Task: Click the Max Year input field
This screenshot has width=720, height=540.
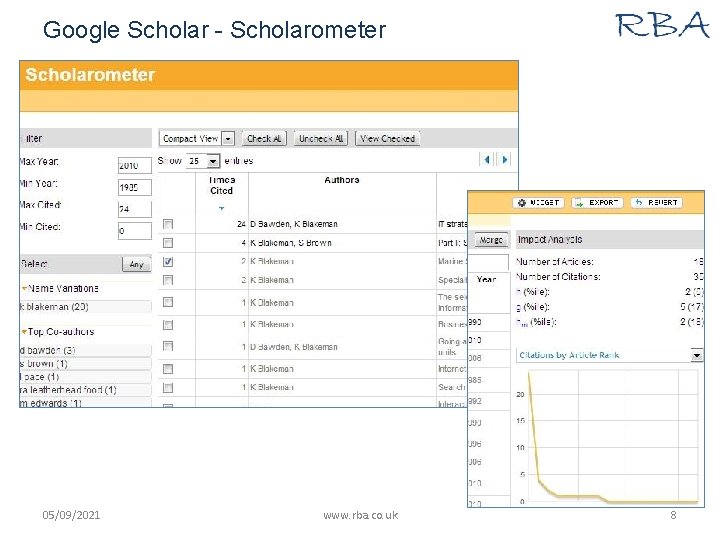Action: pyautogui.click(x=135, y=165)
